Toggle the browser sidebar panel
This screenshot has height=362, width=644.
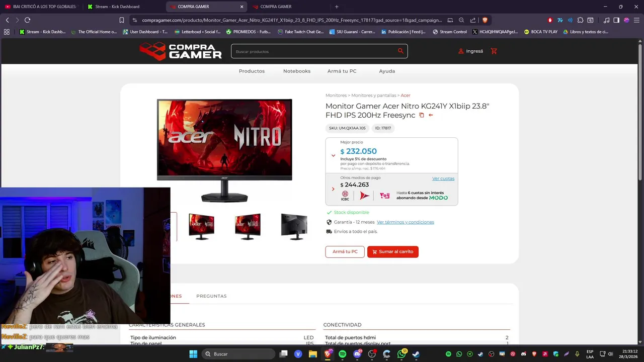click(x=616, y=20)
